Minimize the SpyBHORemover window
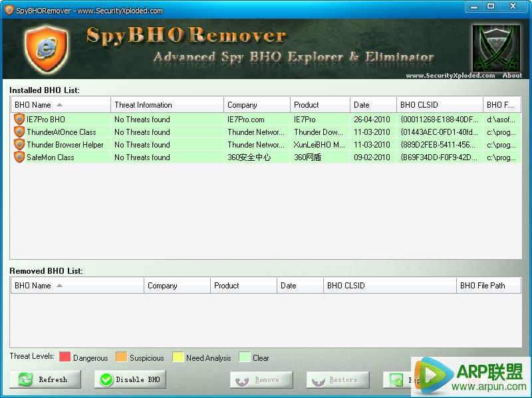Screen dimensions: 532x398 [x=474, y=7]
